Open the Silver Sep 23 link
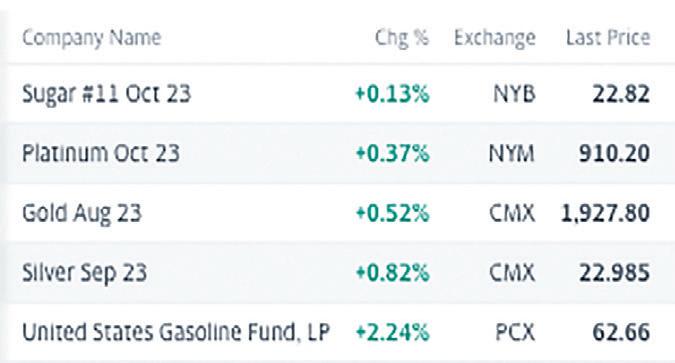This screenshot has width=675, height=363. click(85, 273)
